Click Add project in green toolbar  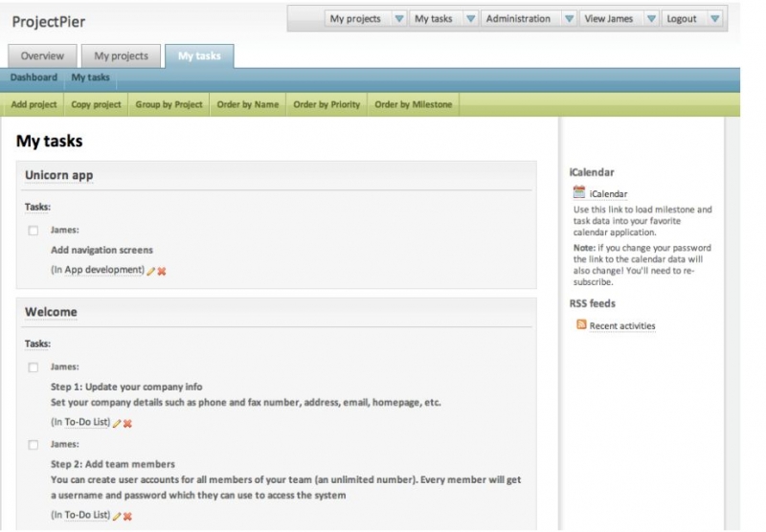click(x=34, y=104)
